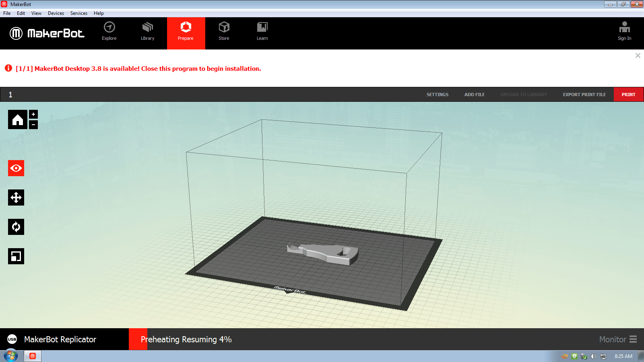The image size is (644, 362).
Task: Click the MakerBot logo
Action: [47, 33]
